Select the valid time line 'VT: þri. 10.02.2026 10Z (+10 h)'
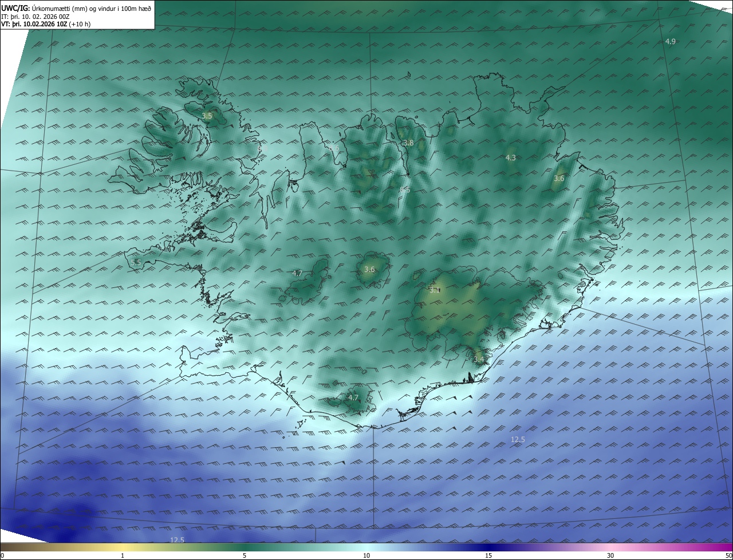 tap(46, 24)
